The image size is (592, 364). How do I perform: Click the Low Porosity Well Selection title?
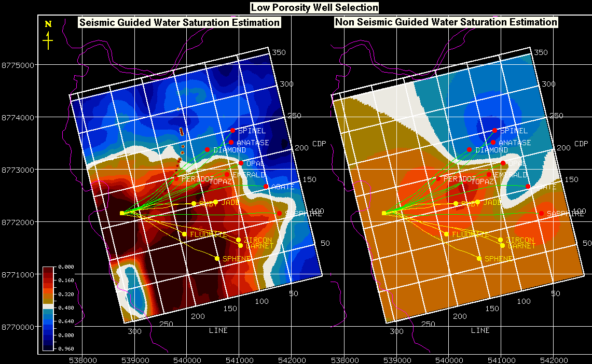point(314,7)
